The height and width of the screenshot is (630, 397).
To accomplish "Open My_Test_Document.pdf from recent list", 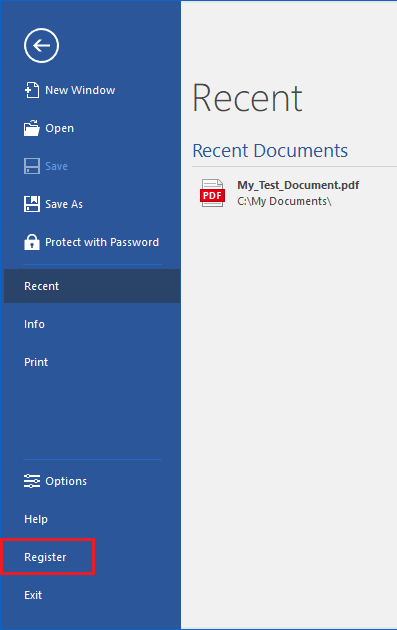I will click(x=298, y=185).
